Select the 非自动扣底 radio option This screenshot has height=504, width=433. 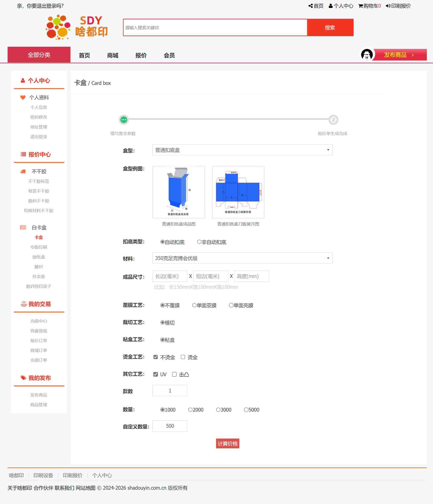pyautogui.click(x=199, y=242)
